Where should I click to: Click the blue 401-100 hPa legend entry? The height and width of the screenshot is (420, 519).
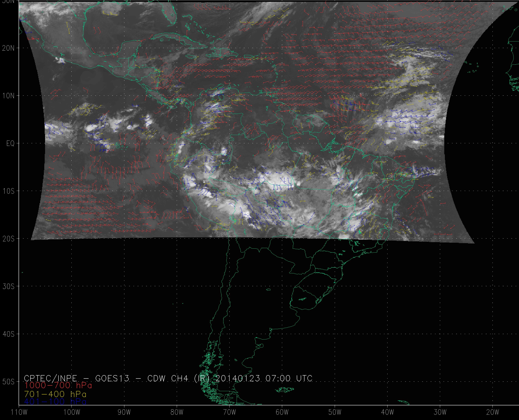point(55,402)
